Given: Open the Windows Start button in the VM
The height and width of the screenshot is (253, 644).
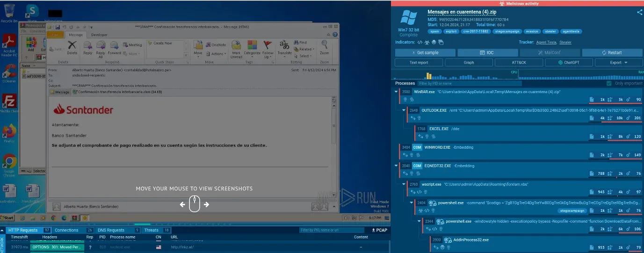Looking at the screenshot, I should coord(8,218).
